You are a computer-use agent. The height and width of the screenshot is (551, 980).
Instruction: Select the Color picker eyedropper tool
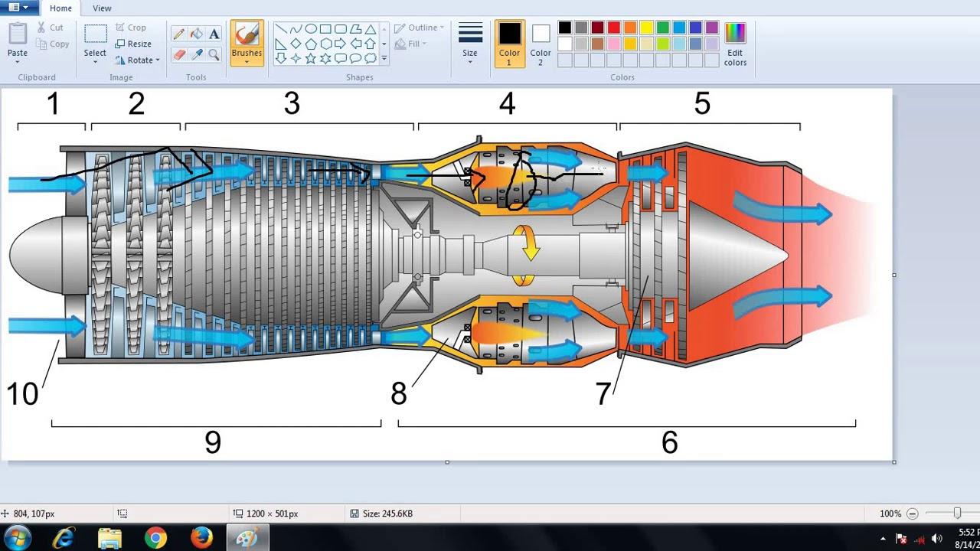(x=197, y=54)
